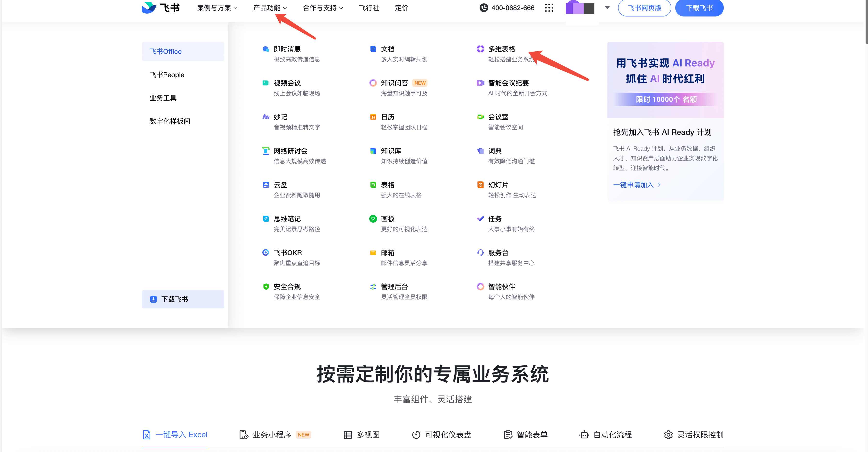Click the Feishu logo icon

(x=149, y=8)
